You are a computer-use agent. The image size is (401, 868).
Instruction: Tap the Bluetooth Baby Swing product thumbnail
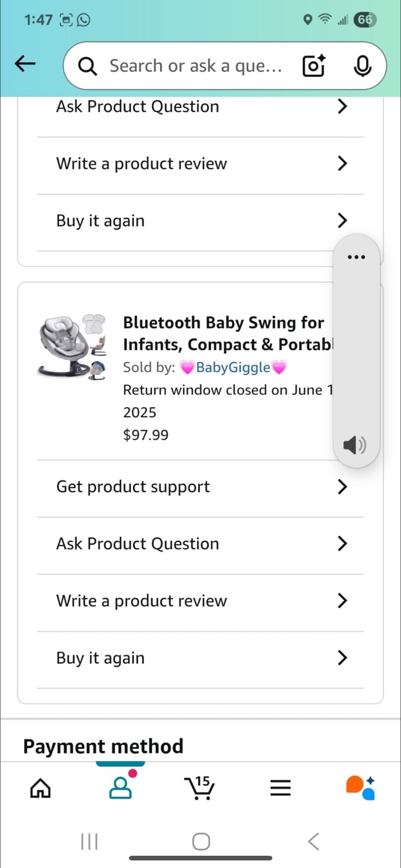[72, 347]
